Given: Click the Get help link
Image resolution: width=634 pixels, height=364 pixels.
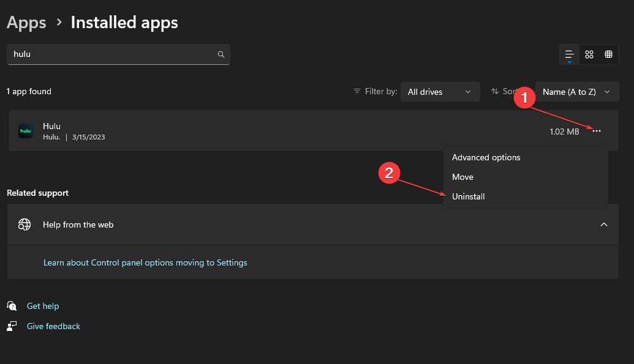Looking at the screenshot, I should 43,306.
